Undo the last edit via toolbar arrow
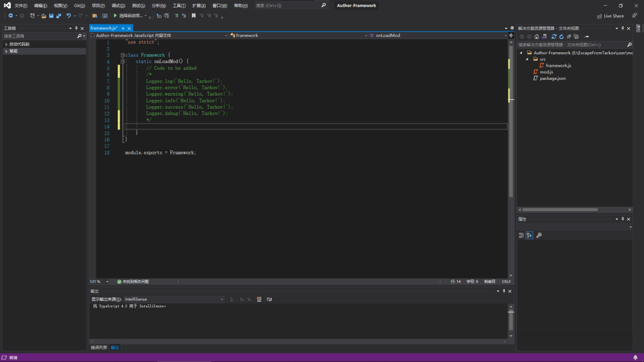This screenshot has height=362, width=644. tap(69, 16)
